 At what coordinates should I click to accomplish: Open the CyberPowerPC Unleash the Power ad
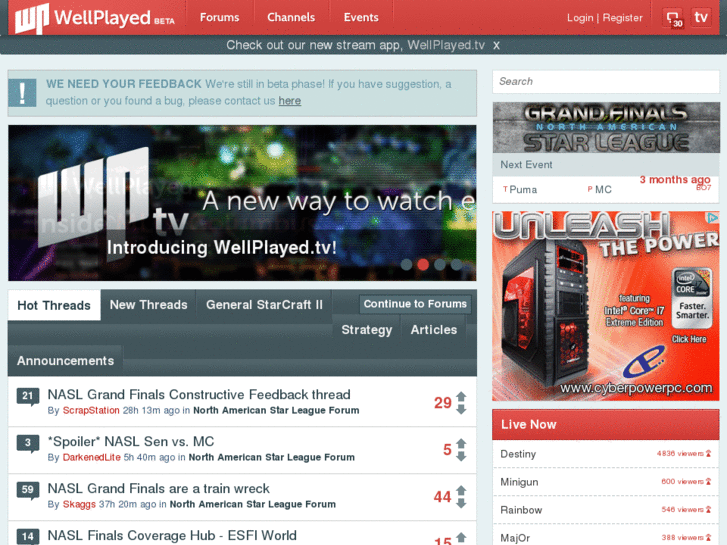[606, 306]
